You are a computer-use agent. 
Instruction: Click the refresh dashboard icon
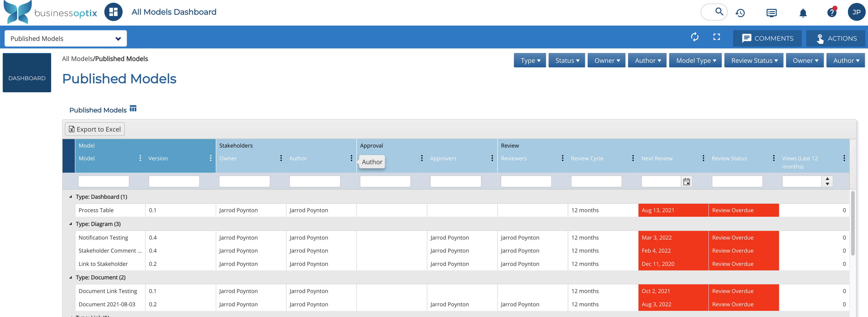click(x=694, y=37)
